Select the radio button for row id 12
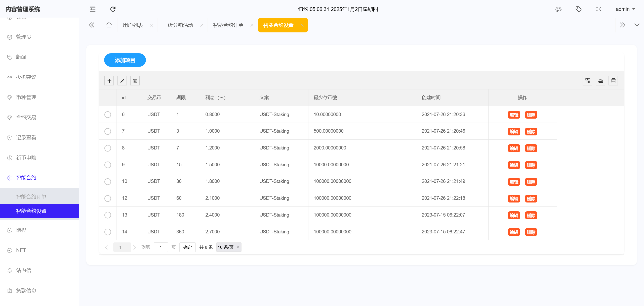This screenshot has height=306, width=644. (x=108, y=198)
